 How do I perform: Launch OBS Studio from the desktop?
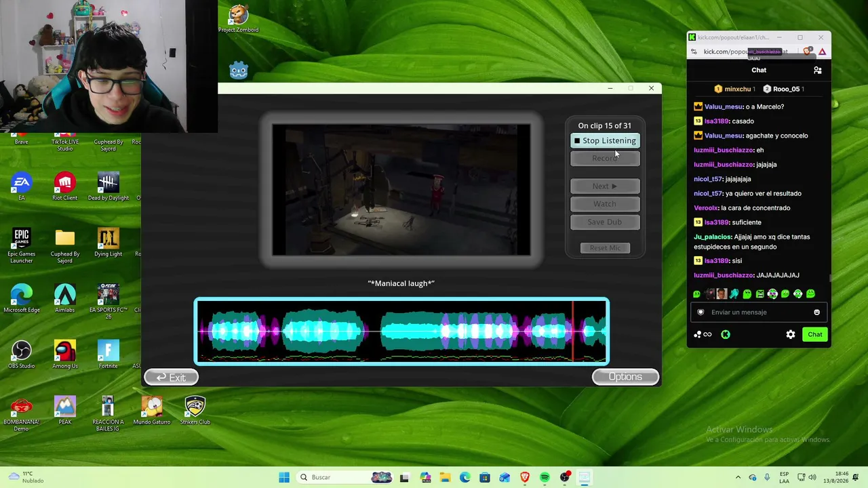(22, 355)
